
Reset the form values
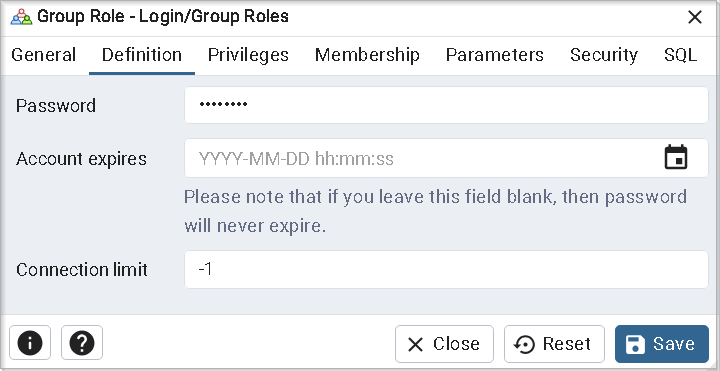[x=554, y=344]
